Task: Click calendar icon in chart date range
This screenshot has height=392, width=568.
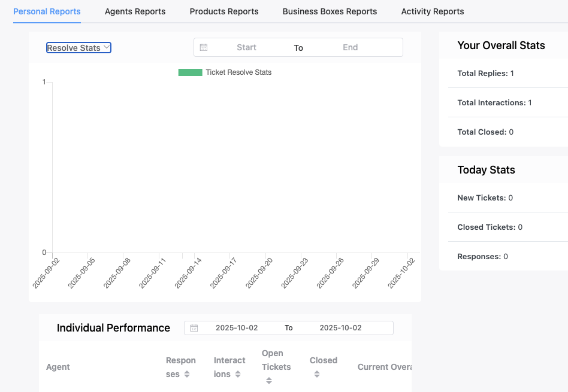Action: pos(204,47)
